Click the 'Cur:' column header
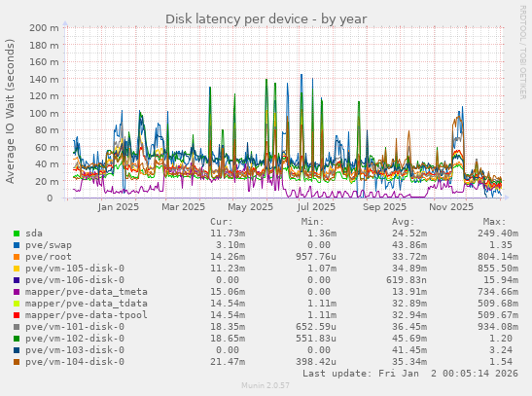The width and height of the screenshot is (532, 396). tap(222, 222)
